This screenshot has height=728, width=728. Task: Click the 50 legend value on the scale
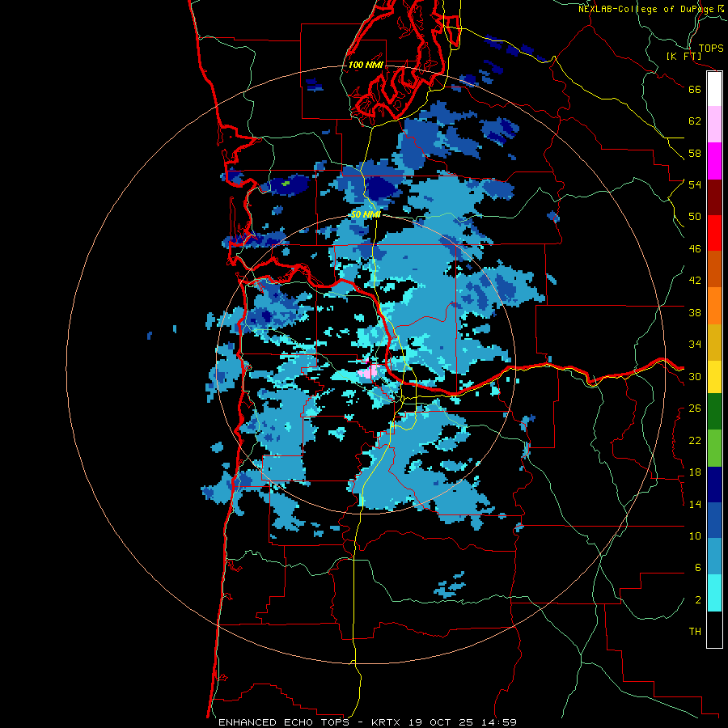click(695, 217)
